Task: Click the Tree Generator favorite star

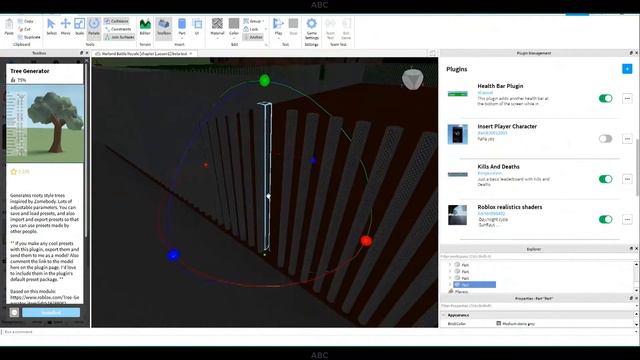Action: (13, 172)
